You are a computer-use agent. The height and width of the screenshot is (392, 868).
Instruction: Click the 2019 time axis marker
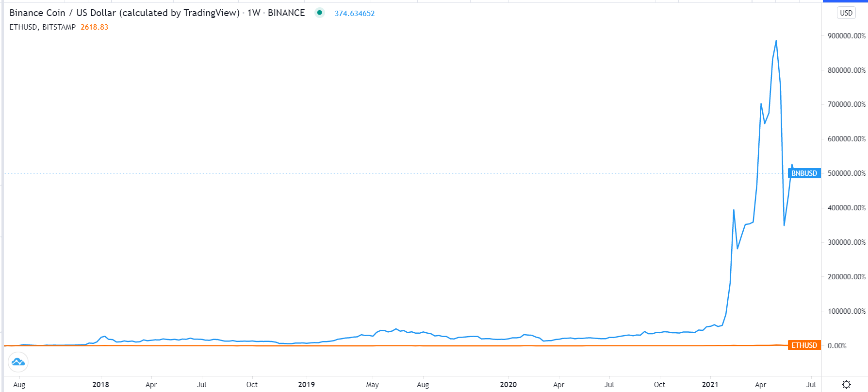(x=306, y=384)
